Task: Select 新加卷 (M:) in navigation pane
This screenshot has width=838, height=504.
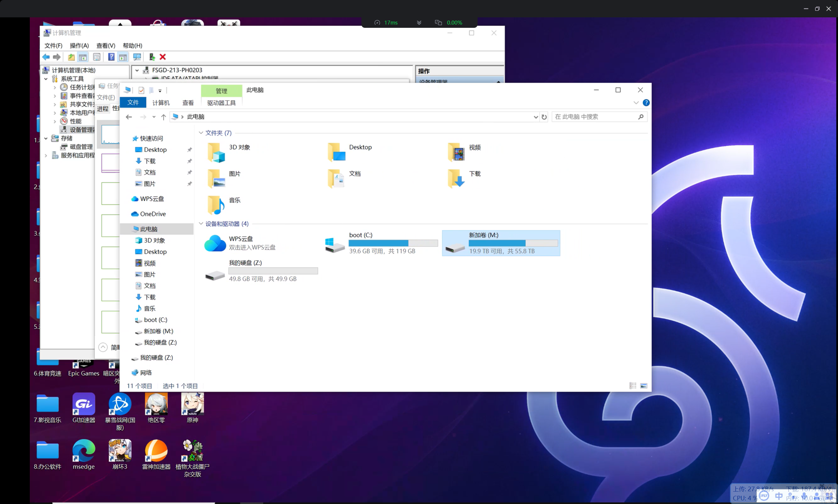Action: point(154,331)
